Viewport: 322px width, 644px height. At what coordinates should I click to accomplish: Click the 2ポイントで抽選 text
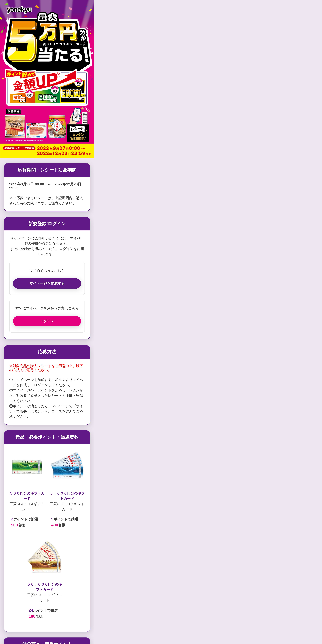(24, 519)
